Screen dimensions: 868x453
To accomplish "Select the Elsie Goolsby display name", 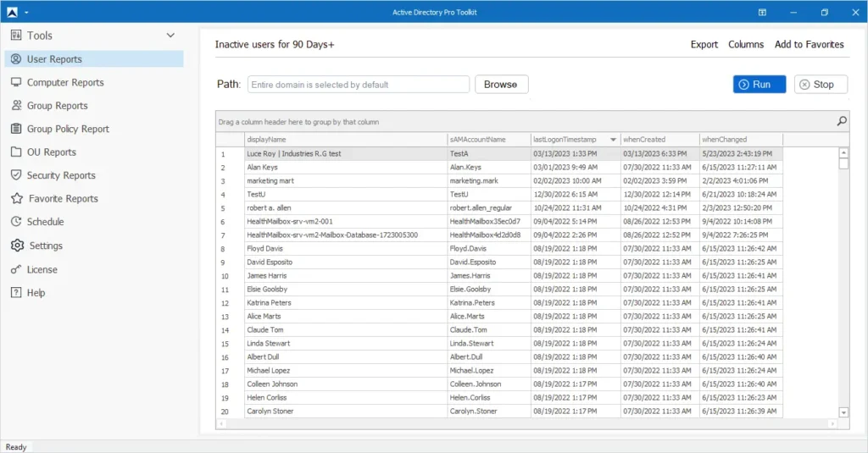I will pyautogui.click(x=346, y=290).
